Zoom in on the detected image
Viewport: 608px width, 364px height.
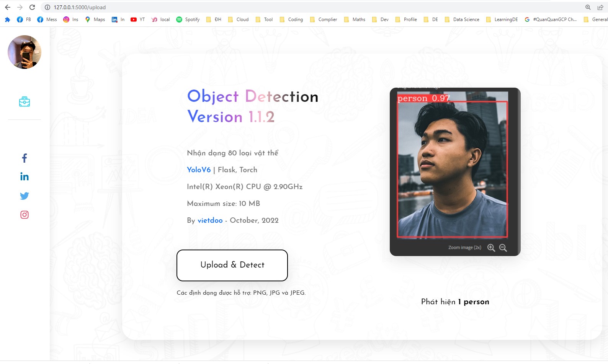click(x=491, y=248)
